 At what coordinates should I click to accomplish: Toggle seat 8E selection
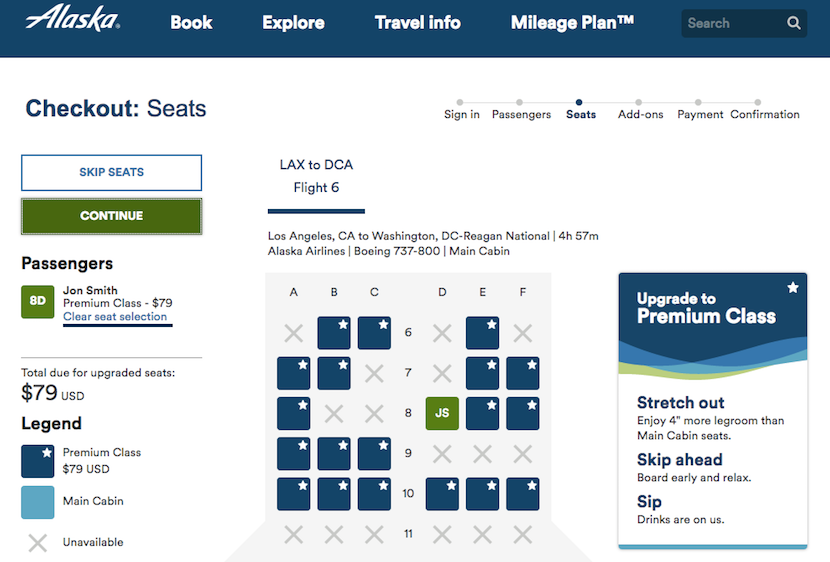tap(483, 413)
